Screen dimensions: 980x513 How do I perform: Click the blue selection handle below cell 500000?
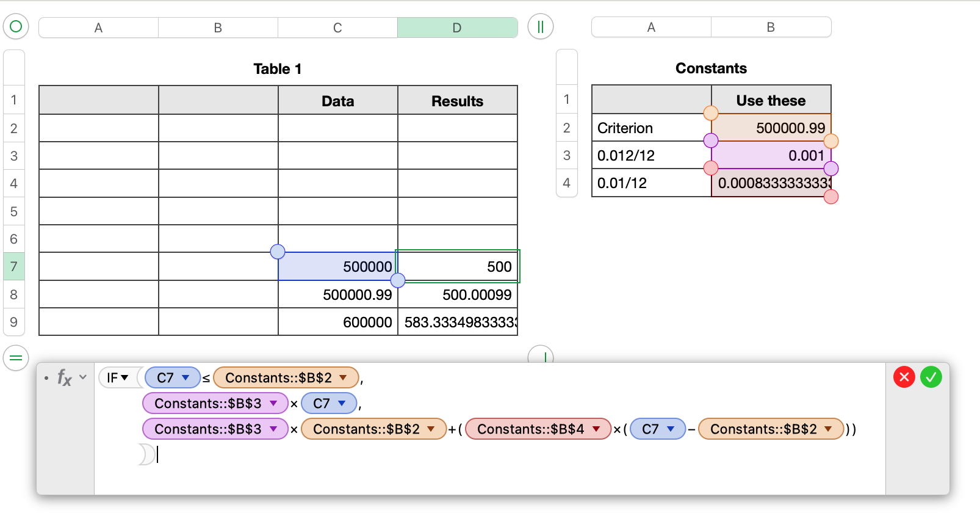(x=398, y=280)
